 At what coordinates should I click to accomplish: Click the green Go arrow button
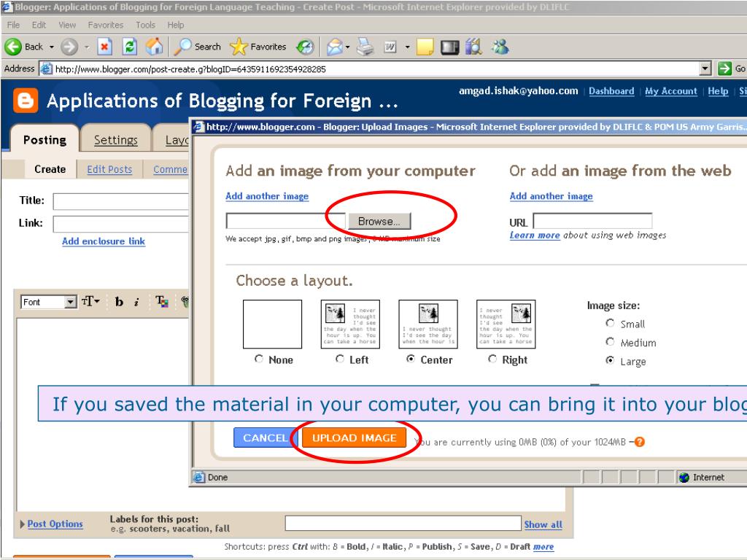[x=724, y=69]
